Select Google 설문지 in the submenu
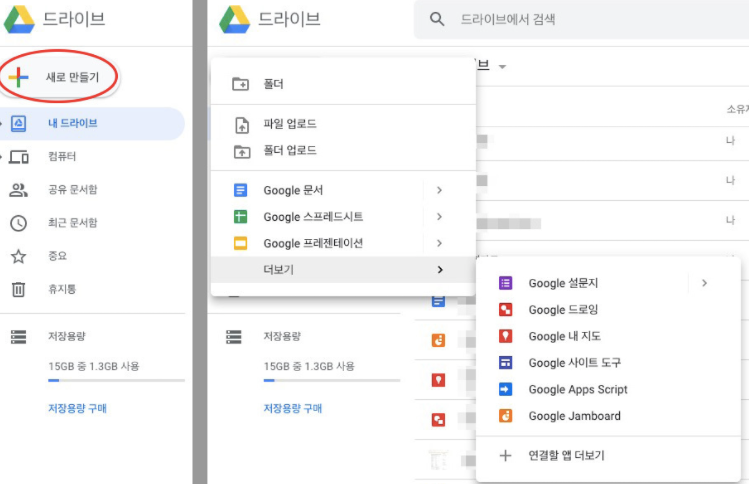This screenshot has height=484, width=749. tap(582, 283)
